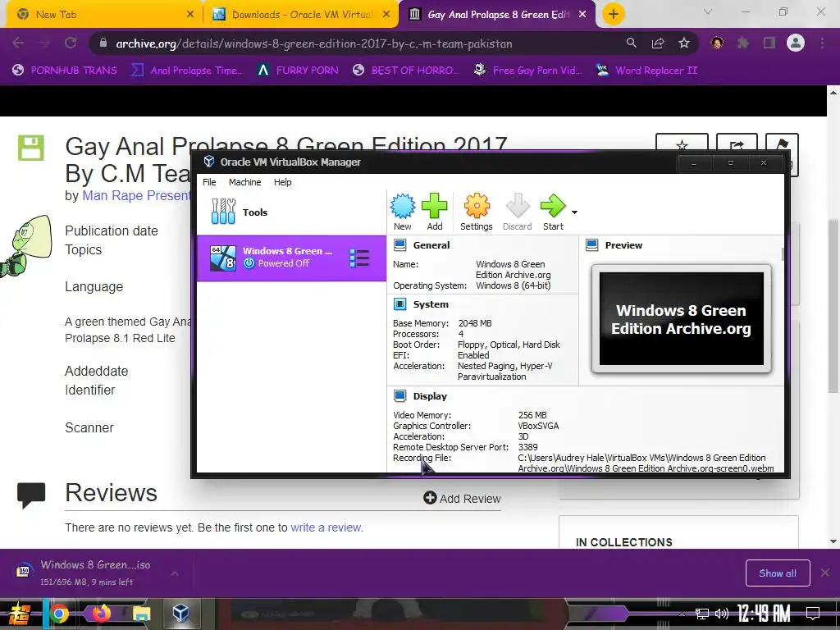The image size is (840, 630).
Task: Select the Windows 8 Green powered off VM
Action: point(291,258)
